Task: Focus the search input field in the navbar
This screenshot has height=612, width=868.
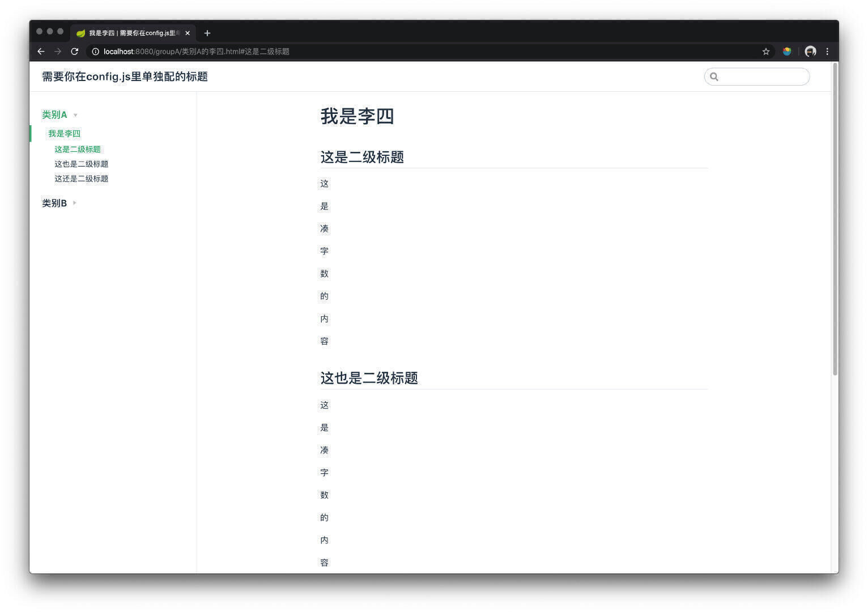Action: (x=757, y=76)
